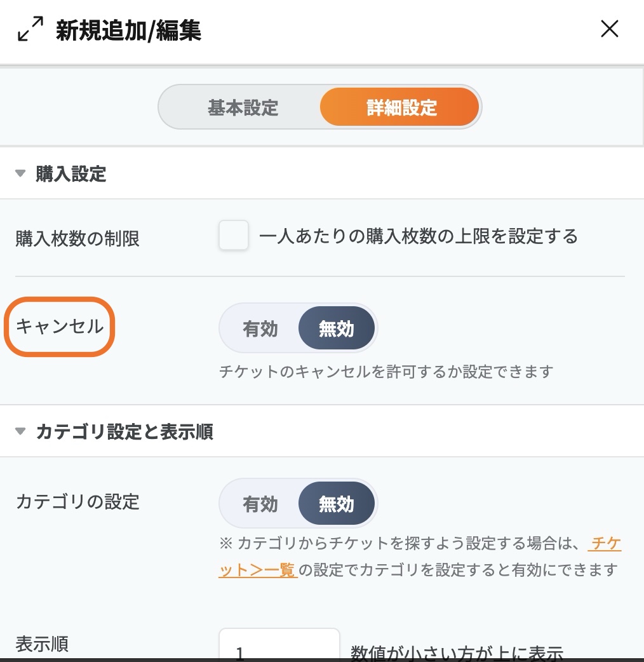Select the 詳細設定 tab
The width and height of the screenshot is (644, 662).
[401, 107]
